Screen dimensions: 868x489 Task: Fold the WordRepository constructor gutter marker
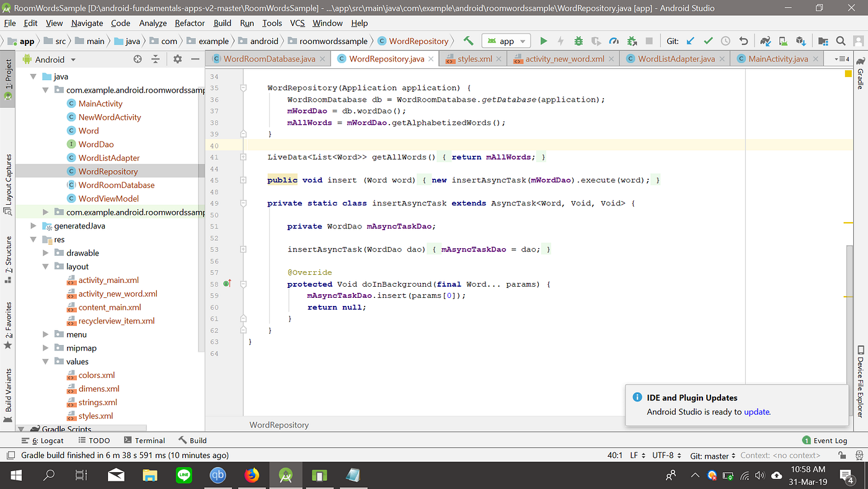tap(244, 87)
